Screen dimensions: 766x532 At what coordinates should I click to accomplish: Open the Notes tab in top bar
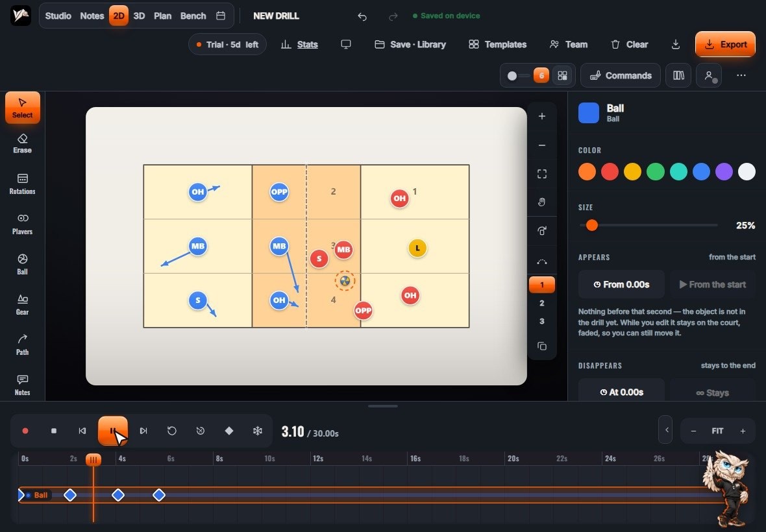coord(92,16)
